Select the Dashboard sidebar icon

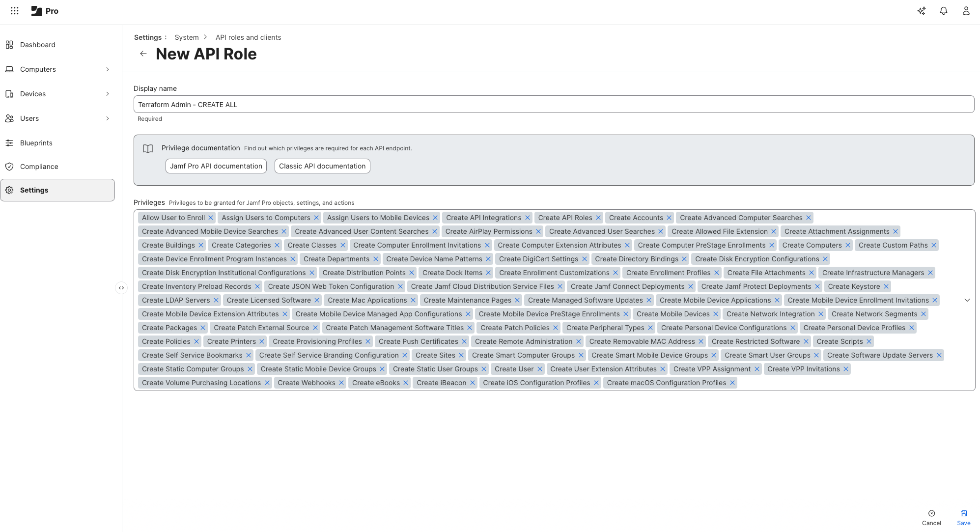point(9,45)
